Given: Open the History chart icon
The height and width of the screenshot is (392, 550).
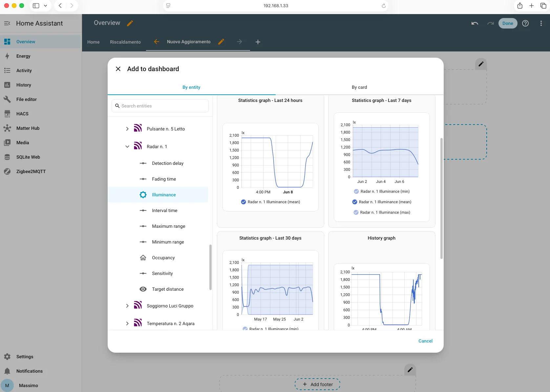Looking at the screenshot, I should pos(7,85).
